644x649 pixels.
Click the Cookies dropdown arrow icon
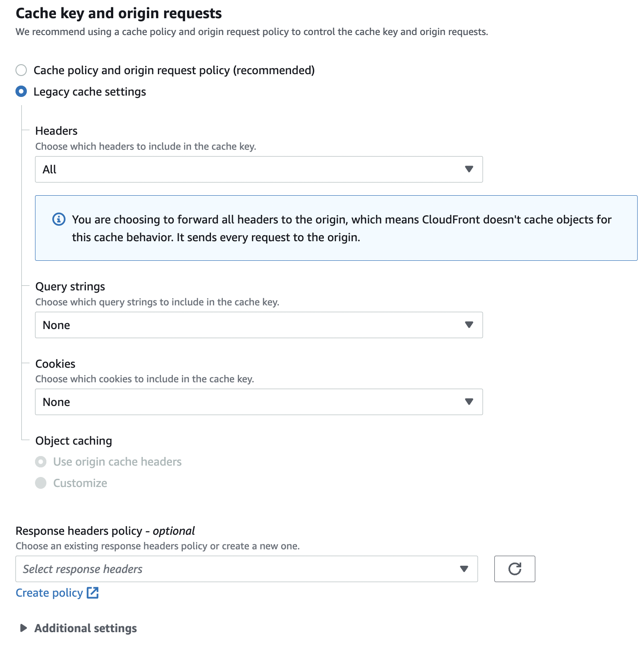pos(469,402)
